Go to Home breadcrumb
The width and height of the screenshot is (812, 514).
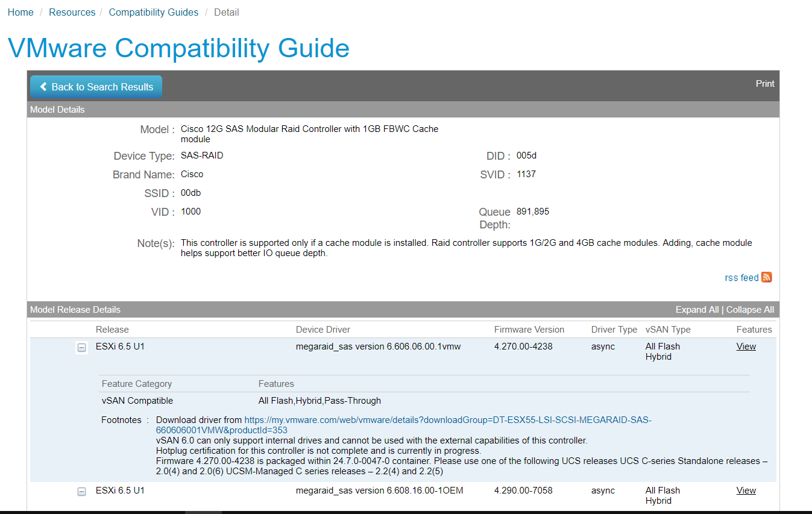[x=20, y=12]
